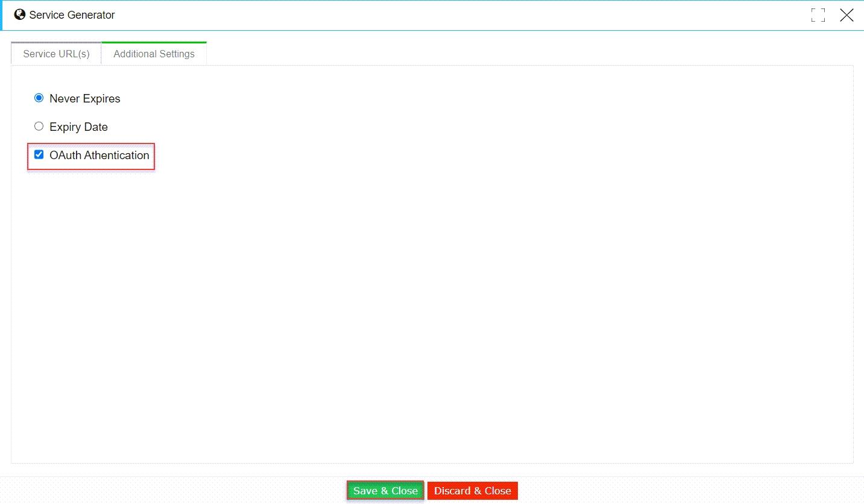Click the 'Never Expires' label text
The image size is (864, 504).
tap(85, 99)
